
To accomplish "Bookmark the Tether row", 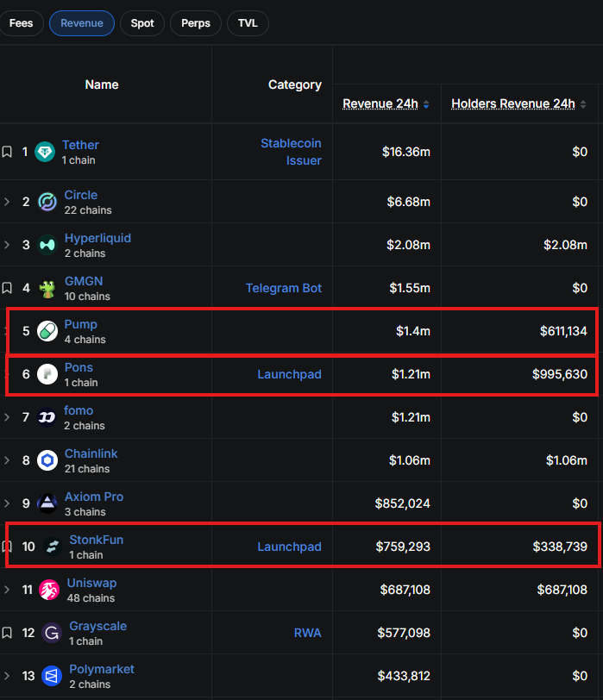I will pos(7,152).
